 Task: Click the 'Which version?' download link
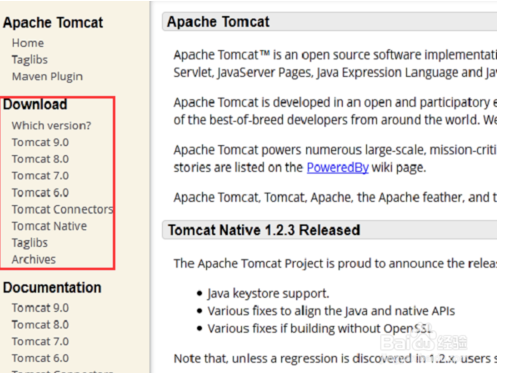point(51,126)
